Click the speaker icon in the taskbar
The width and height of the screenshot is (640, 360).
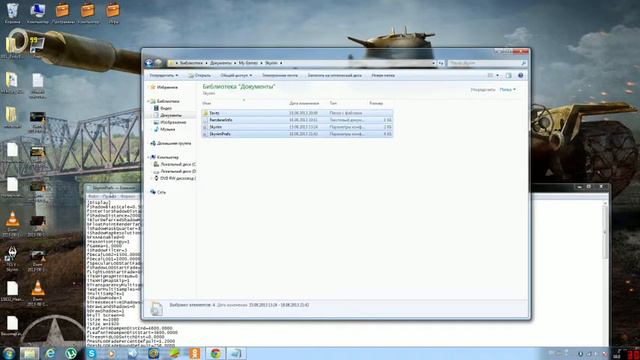point(133,353)
